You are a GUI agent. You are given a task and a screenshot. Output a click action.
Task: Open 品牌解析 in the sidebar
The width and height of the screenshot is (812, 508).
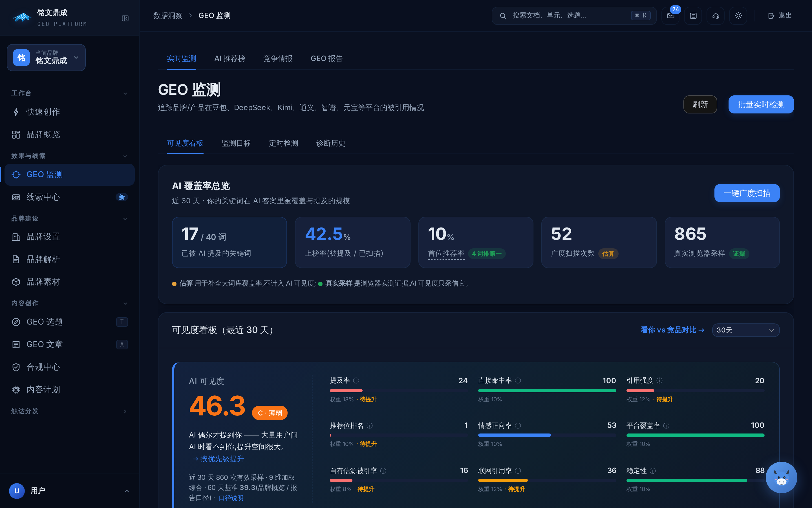point(69,259)
